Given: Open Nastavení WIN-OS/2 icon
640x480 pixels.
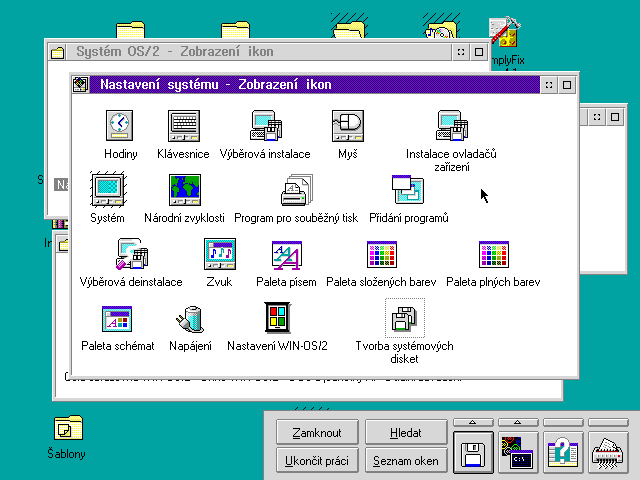Looking at the screenshot, I should pos(278,318).
